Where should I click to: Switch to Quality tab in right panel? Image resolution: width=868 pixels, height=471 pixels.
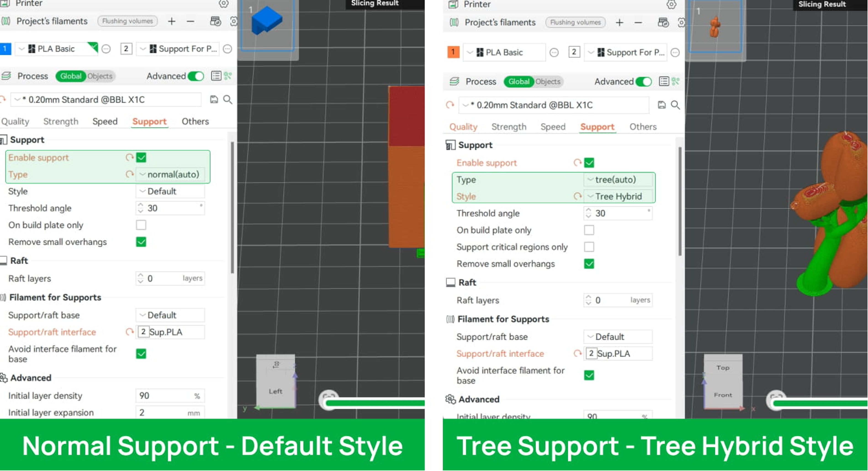463,127
